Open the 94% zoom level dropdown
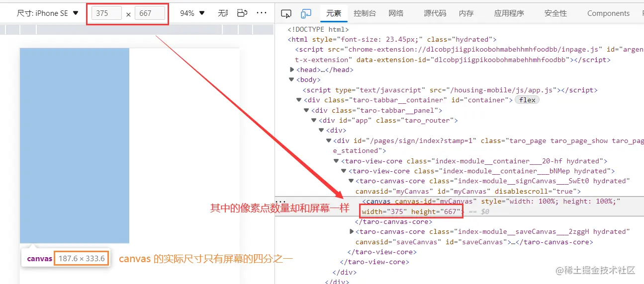The height and width of the screenshot is (284, 644). (192, 13)
